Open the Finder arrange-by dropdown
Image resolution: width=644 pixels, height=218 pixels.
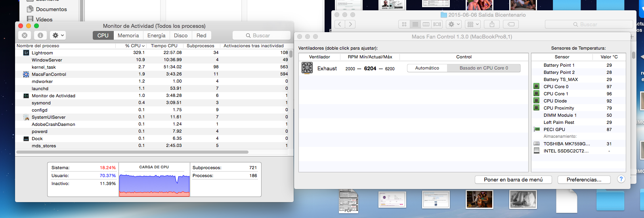click(x=473, y=24)
